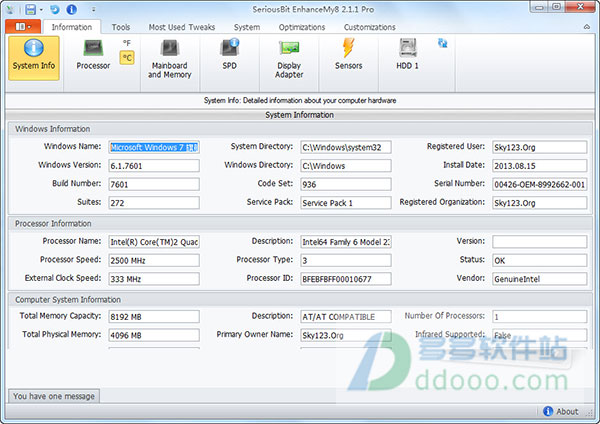The height and width of the screenshot is (424, 600).
Task: Click the Service Pack field
Action: pos(346,203)
